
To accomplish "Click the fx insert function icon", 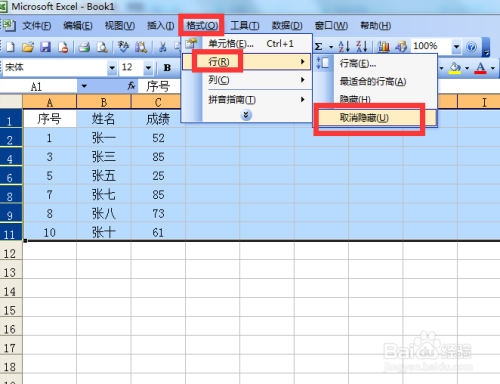I will [131, 86].
